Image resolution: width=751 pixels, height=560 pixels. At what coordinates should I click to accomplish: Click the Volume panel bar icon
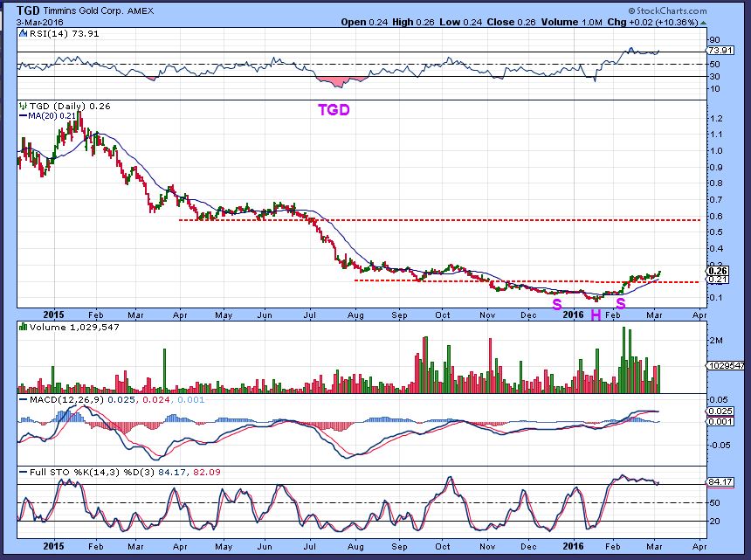tap(23, 328)
